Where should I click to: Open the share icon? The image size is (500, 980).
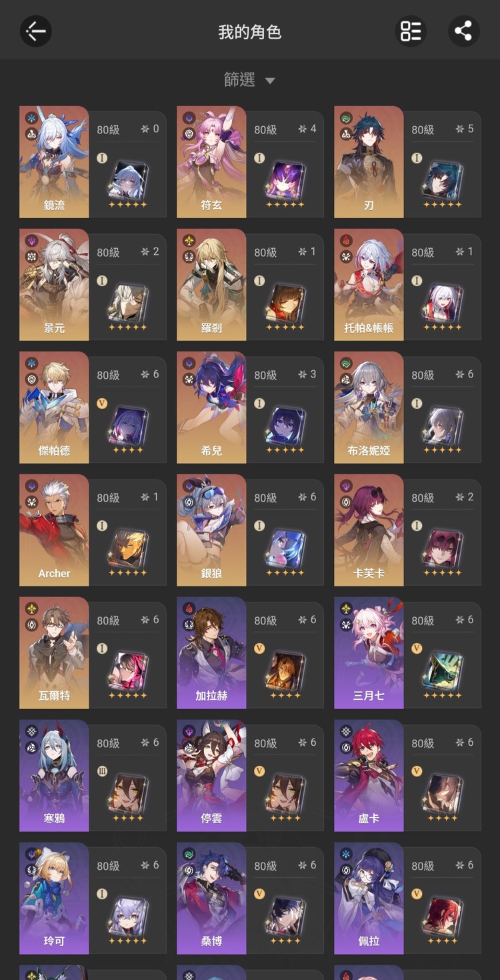tap(464, 31)
